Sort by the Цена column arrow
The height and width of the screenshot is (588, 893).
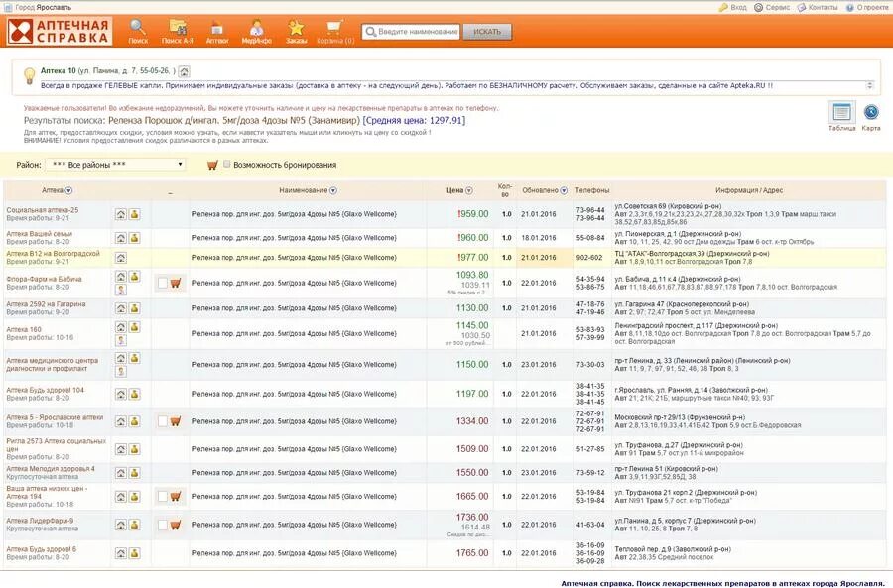coord(469,190)
